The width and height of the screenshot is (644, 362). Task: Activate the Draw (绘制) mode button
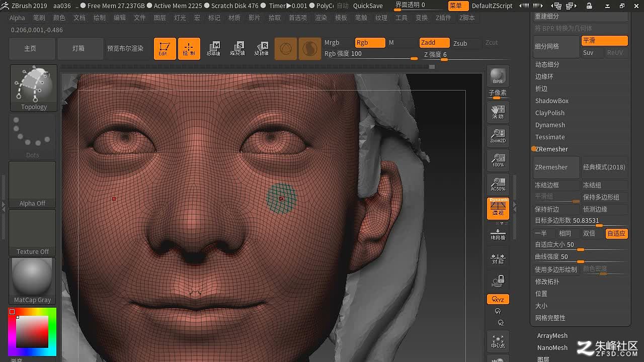(189, 49)
